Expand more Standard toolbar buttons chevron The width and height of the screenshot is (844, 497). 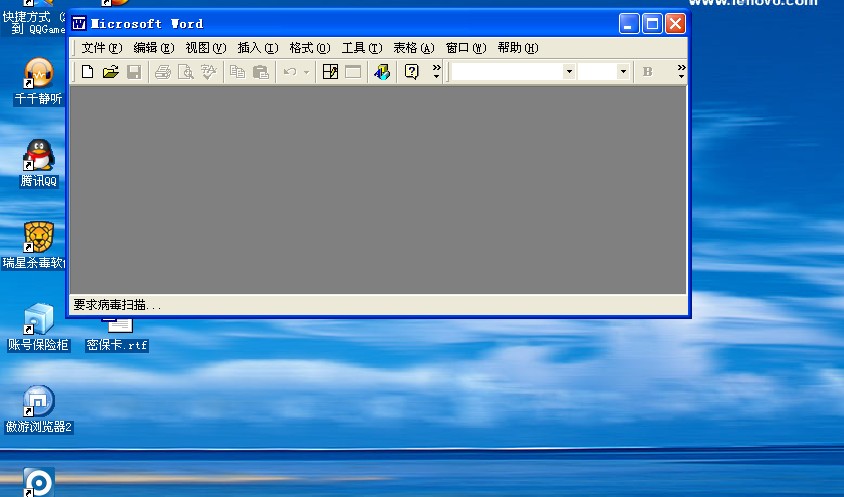tap(437, 72)
